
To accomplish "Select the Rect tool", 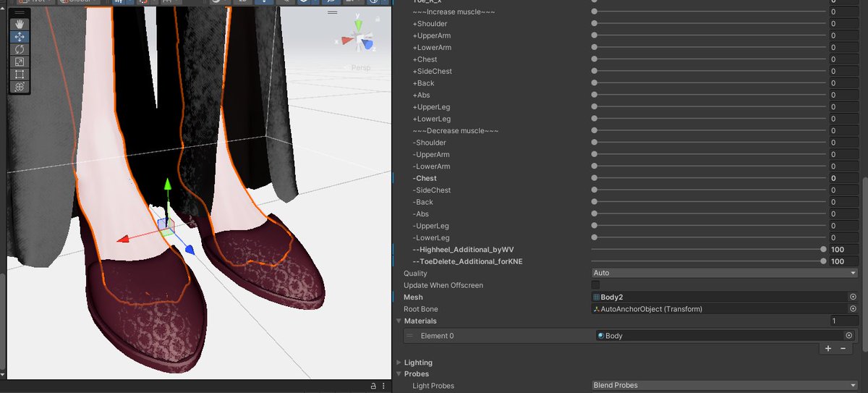I will click(20, 74).
